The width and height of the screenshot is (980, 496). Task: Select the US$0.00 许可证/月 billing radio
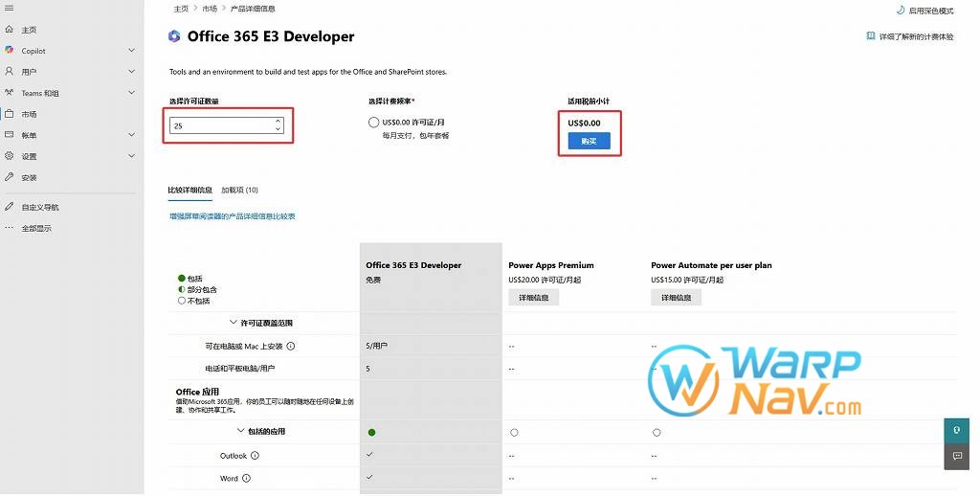pyautogui.click(x=374, y=122)
